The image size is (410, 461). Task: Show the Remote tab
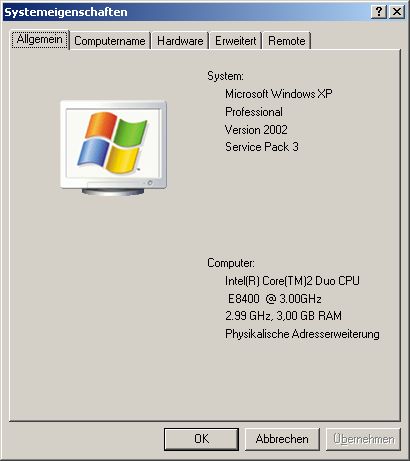[x=287, y=41]
